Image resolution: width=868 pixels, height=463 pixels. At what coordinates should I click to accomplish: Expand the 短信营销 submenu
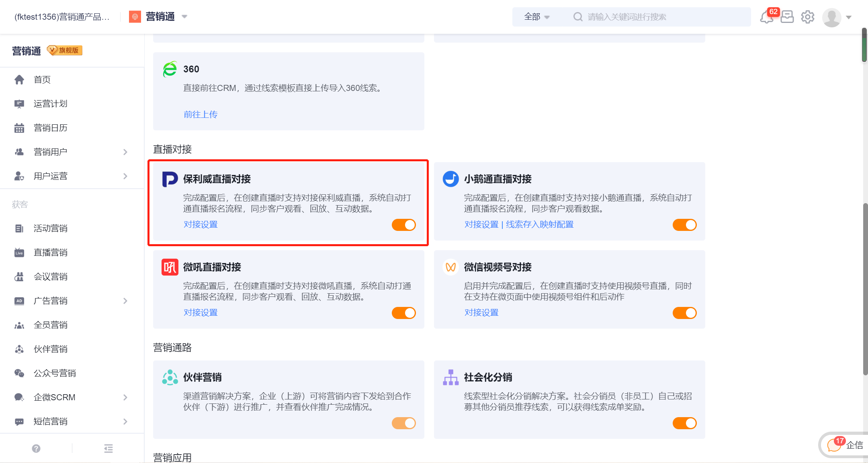tap(125, 422)
